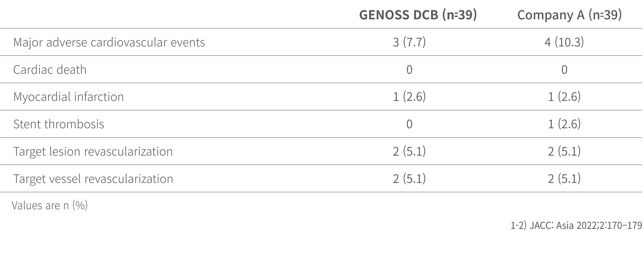
Task: Click the Target lesion revascularization row label
Action: (93, 151)
